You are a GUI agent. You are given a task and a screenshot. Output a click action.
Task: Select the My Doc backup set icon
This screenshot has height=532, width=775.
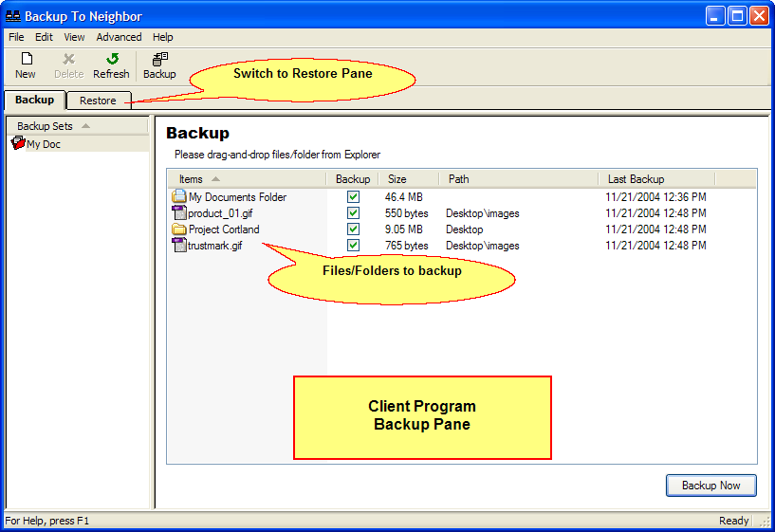click(x=17, y=144)
